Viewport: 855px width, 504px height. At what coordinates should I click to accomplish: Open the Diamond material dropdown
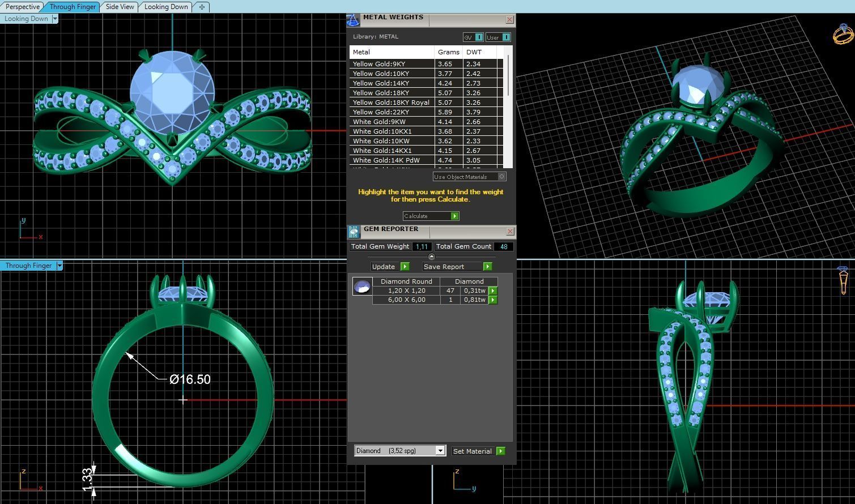point(440,451)
